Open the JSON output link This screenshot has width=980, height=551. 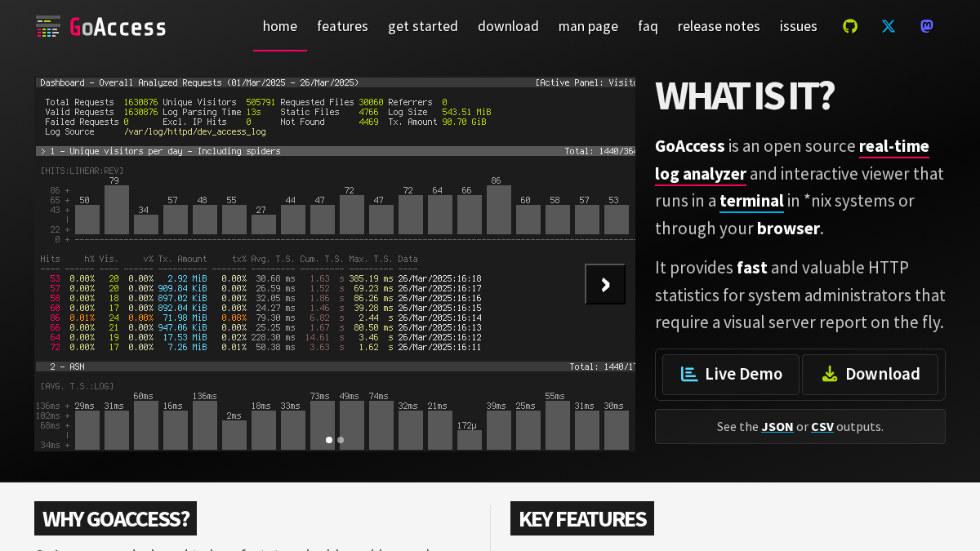tap(777, 426)
